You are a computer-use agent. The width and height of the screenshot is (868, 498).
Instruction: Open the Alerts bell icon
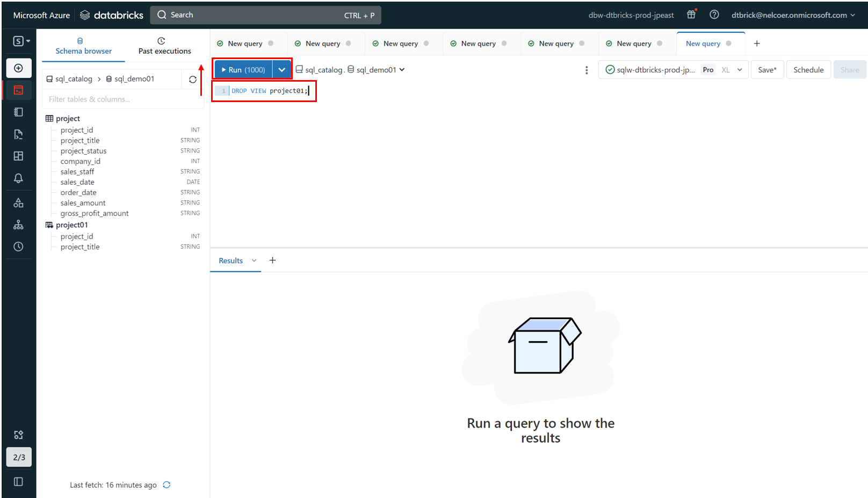coord(18,178)
